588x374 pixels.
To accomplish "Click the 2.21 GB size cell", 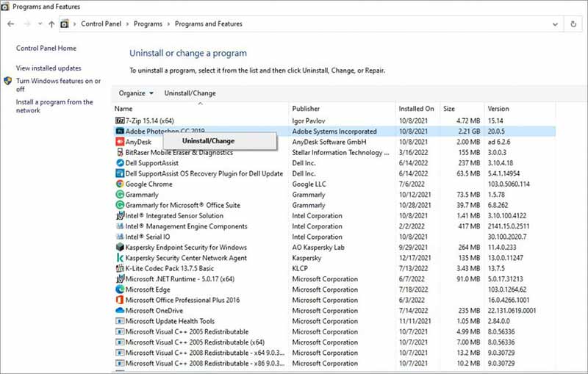I will click(x=469, y=132).
